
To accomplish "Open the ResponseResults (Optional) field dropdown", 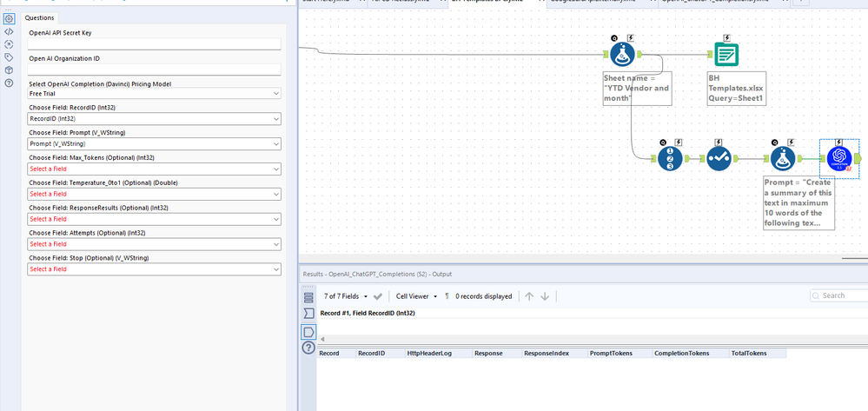I will point(155,219).
